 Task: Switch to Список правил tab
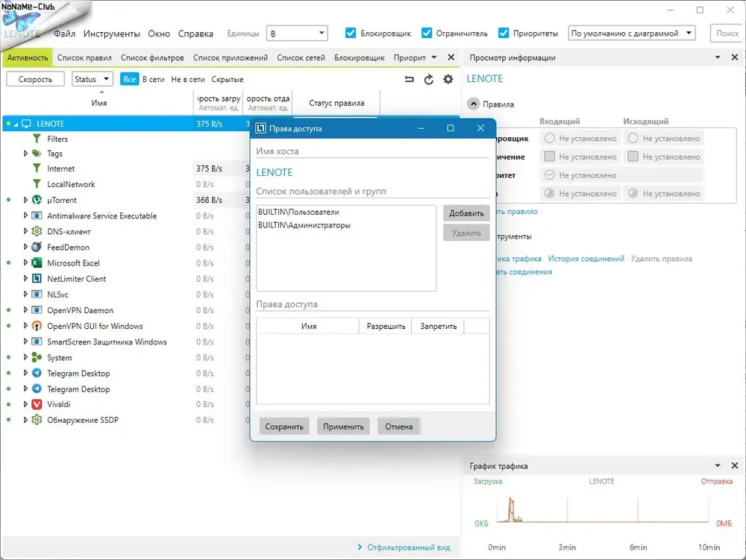click(84, 57)
